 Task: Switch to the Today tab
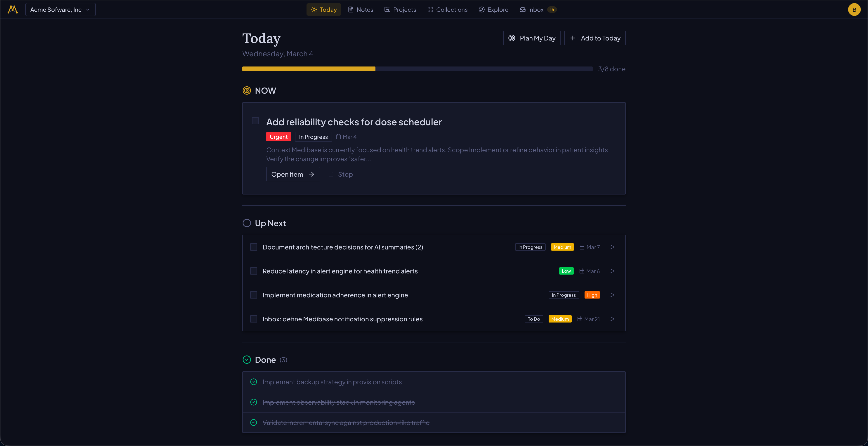pyautogui.click(x=323, y=9)
